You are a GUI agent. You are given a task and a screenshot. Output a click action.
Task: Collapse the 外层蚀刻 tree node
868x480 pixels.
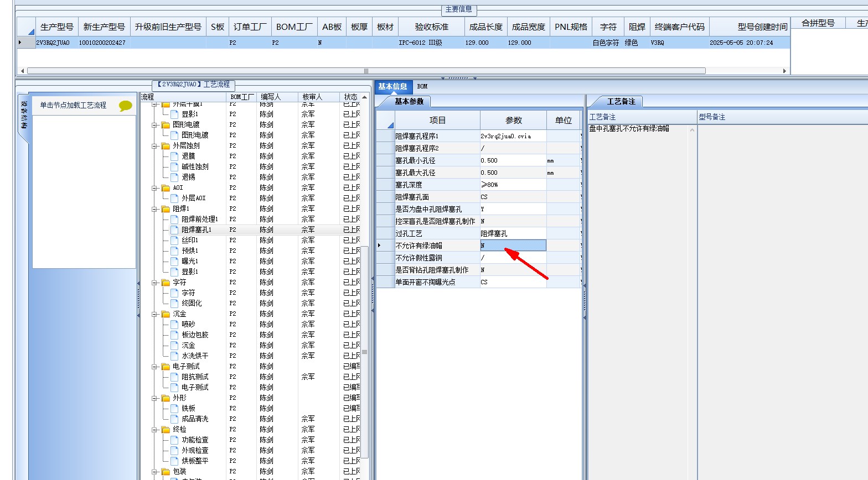pos(155,147)
